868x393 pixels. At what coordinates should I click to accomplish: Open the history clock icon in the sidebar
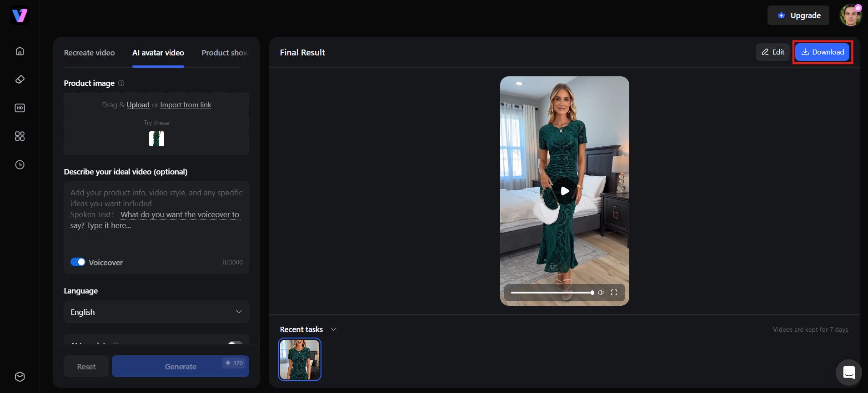20,165
